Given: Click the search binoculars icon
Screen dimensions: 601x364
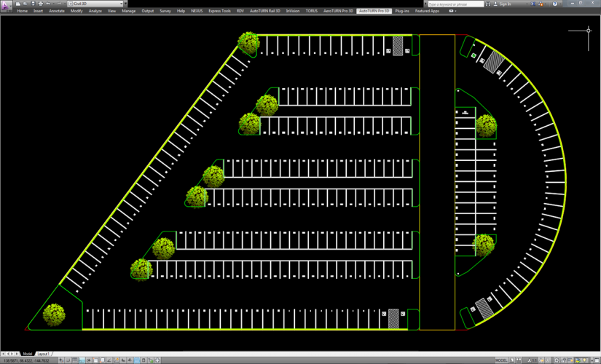Looking at the screenshot, I should tap(487, 4).
